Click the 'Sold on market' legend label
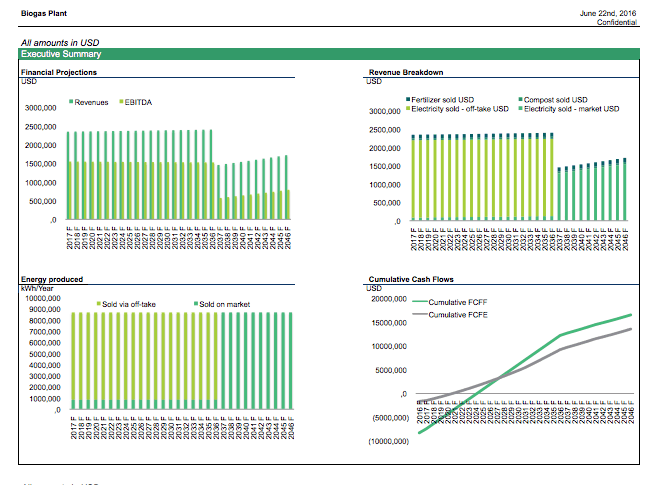This screenshot has width=655, height=485. coord(225,305)
